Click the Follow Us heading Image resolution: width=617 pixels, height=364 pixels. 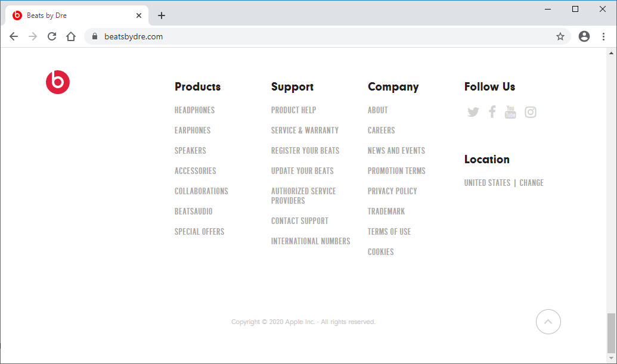(489, 86)
